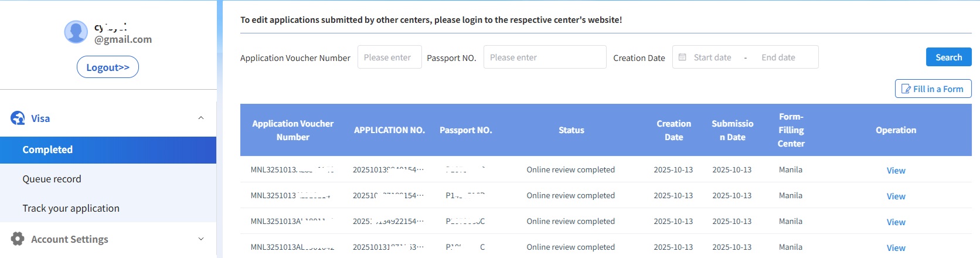Select Track your application
The image size is (980, 258).
pos(71,208)
